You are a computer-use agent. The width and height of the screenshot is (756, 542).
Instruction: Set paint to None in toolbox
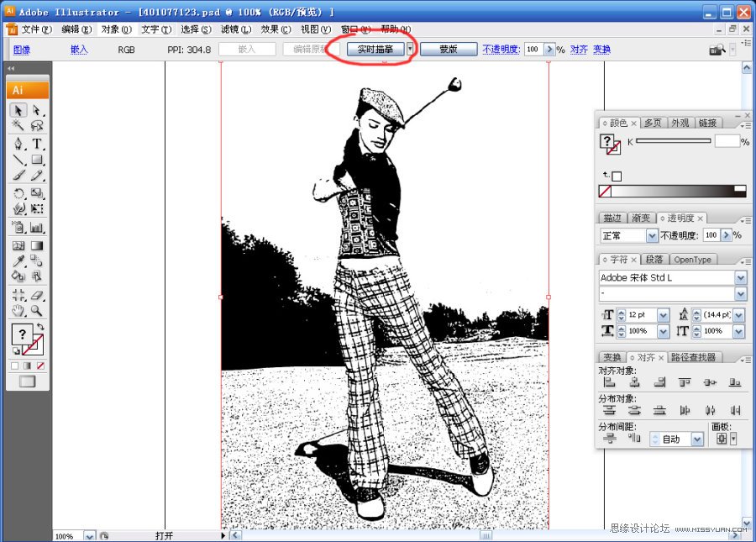[x=40, y=366]
